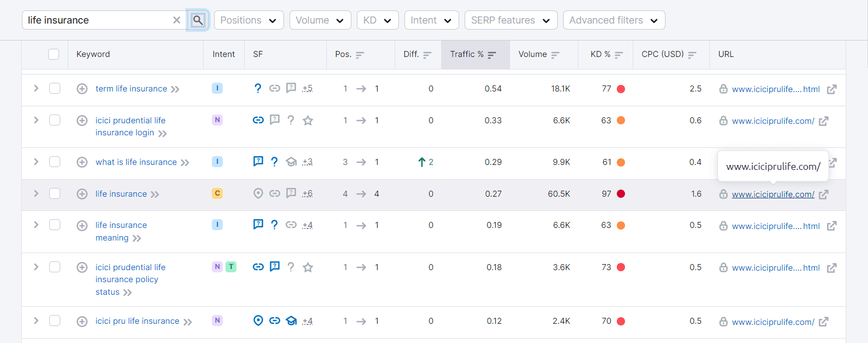Tick the 'insurance policy status' row checkbox
868x343 pixels.
point(55,267)
